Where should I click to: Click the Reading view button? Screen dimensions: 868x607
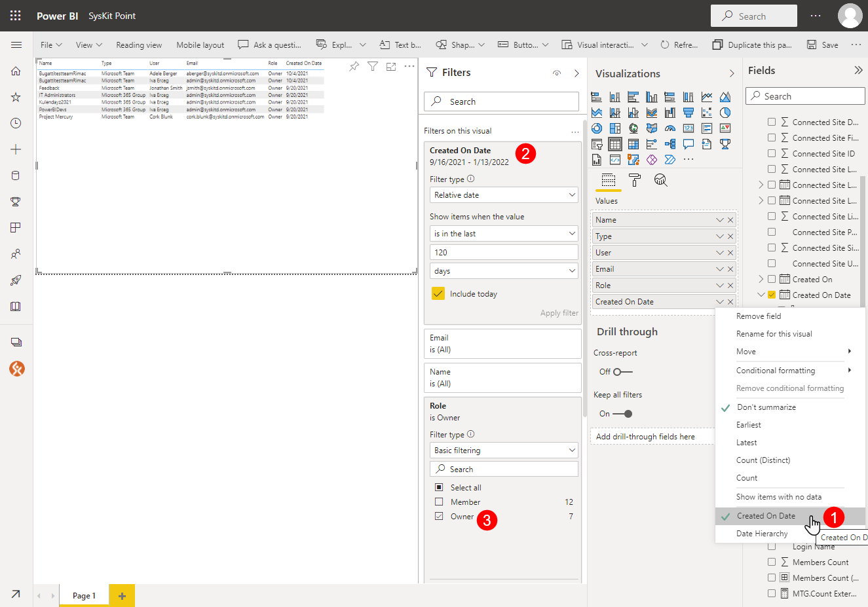(x=139, y=45)
